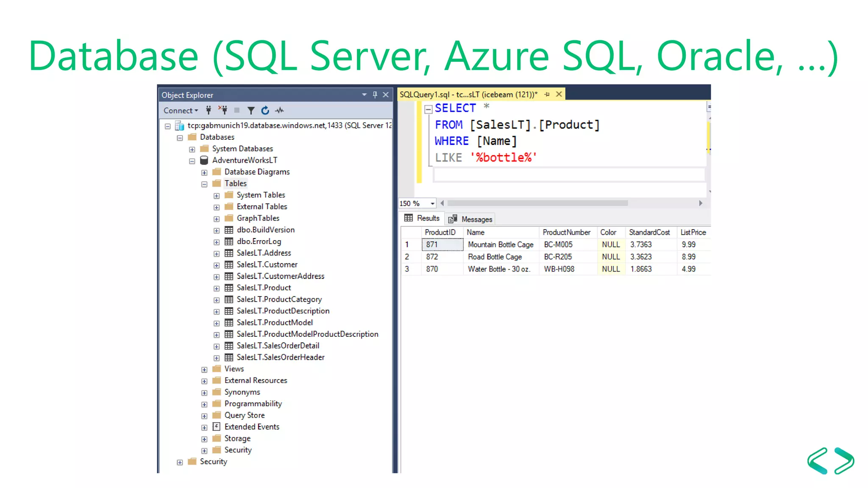Click the Disconnect plug icon
868x488 pixels.
coord(223,111)
